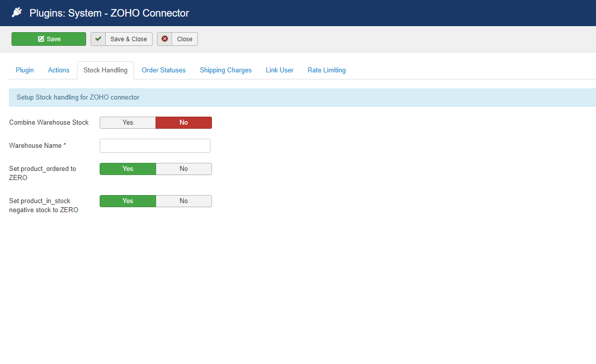Switch to the Plugin tab
The image size is (596, 364).
point(25,70)
